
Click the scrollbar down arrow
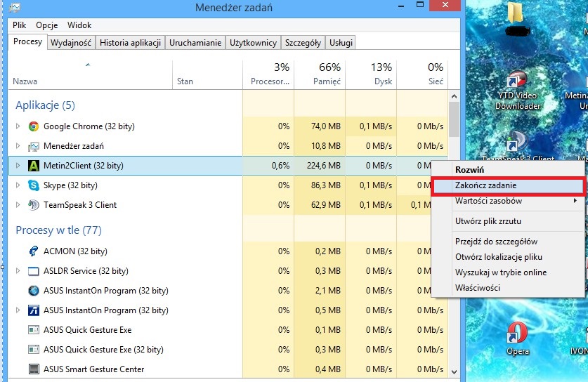pyautogui.click(x=454, y=372)
